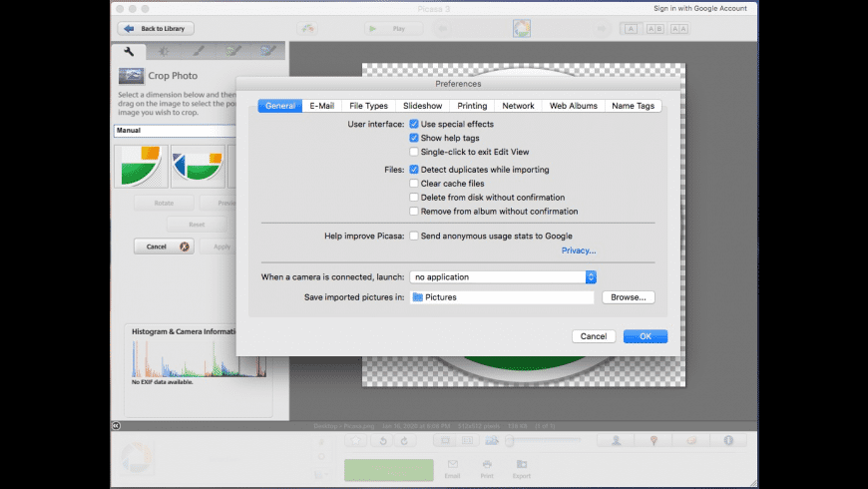Click the Print icon in photo tray
Viewport: 868px width, 489px height.
pos(487,468)
